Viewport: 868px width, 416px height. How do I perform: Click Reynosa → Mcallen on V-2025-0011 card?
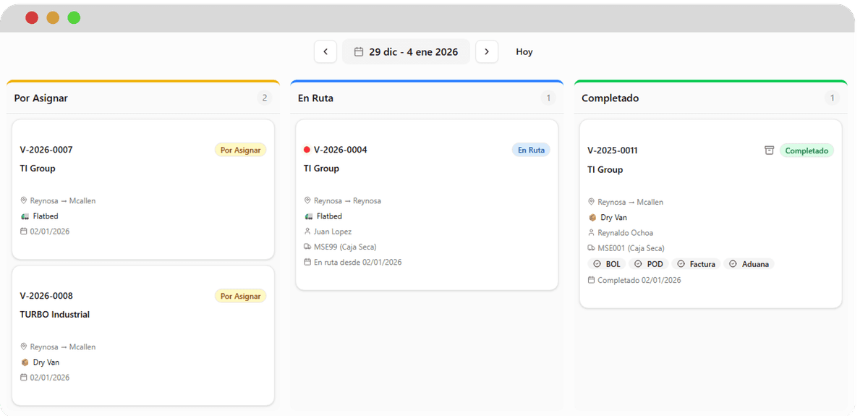coord(630,203)
